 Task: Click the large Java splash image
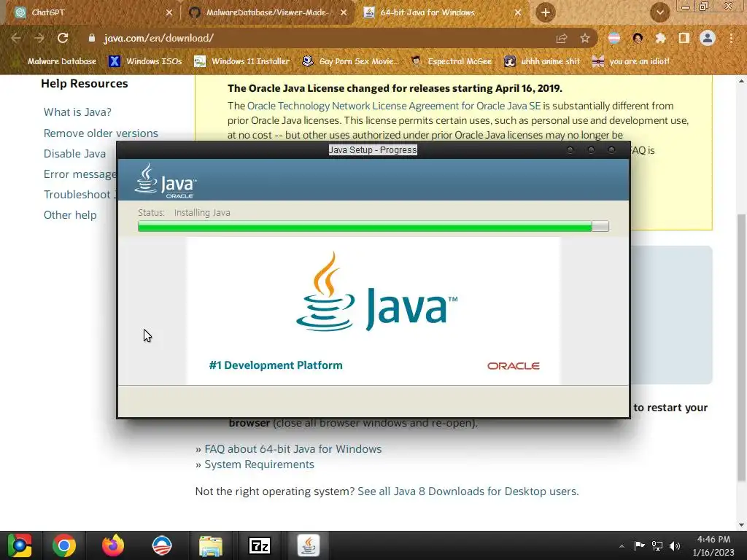coord(373,311)
